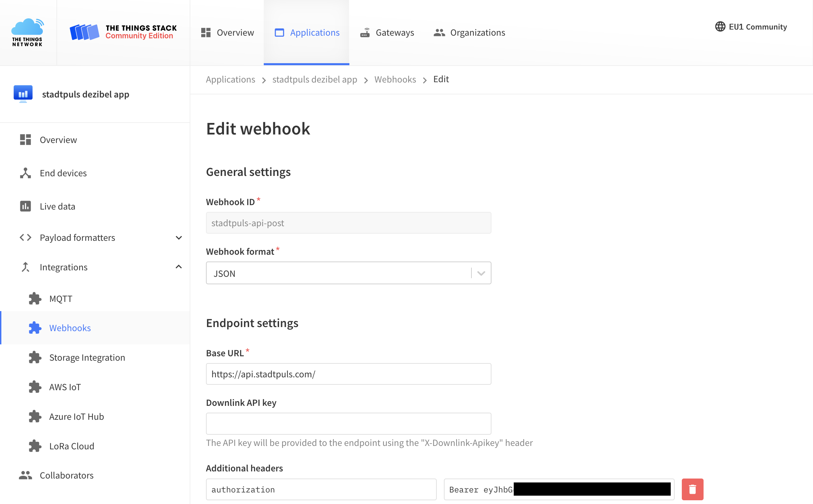Image resolution: width=813 pixels, height=504 pixels.
Task: Click the Live data sidebar item
Action: 56,206
